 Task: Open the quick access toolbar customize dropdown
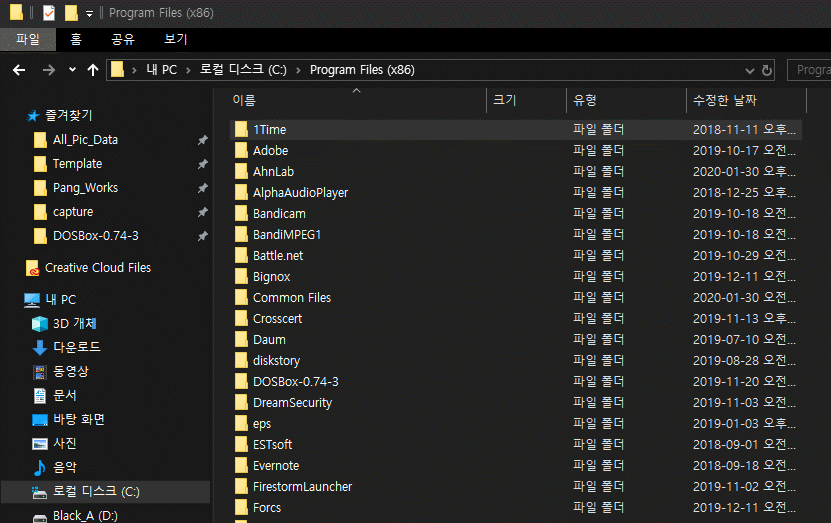click(89, 13)
